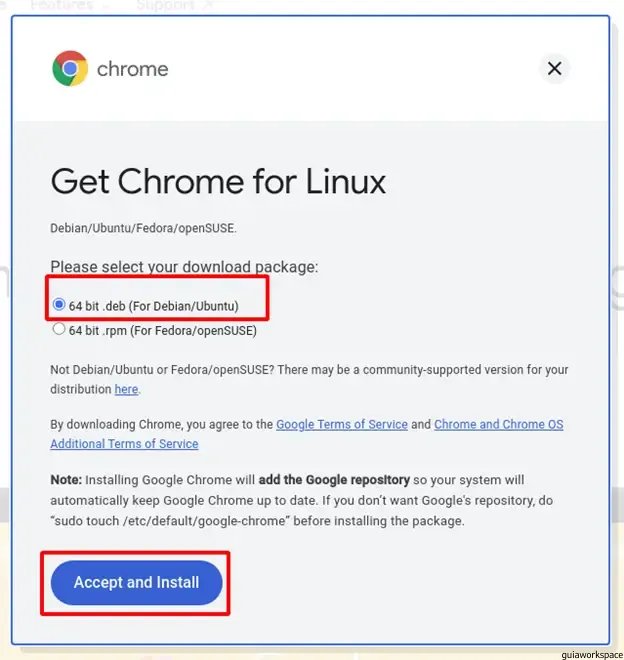Close the Get Chrome dialog

click(554, 68)
